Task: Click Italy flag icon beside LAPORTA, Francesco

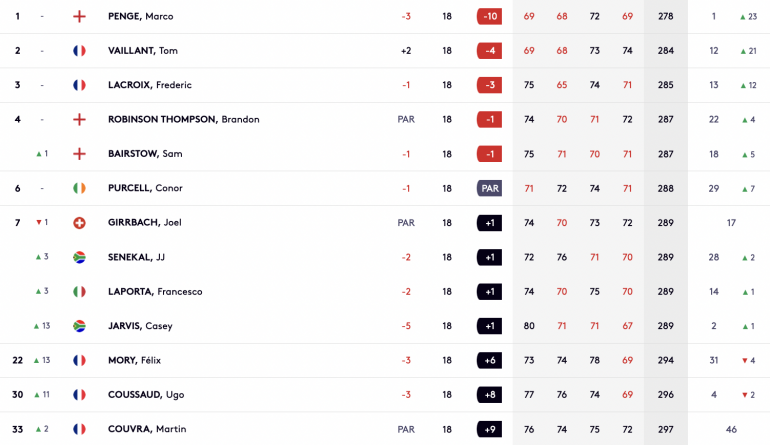Action: tap(79, 292)
